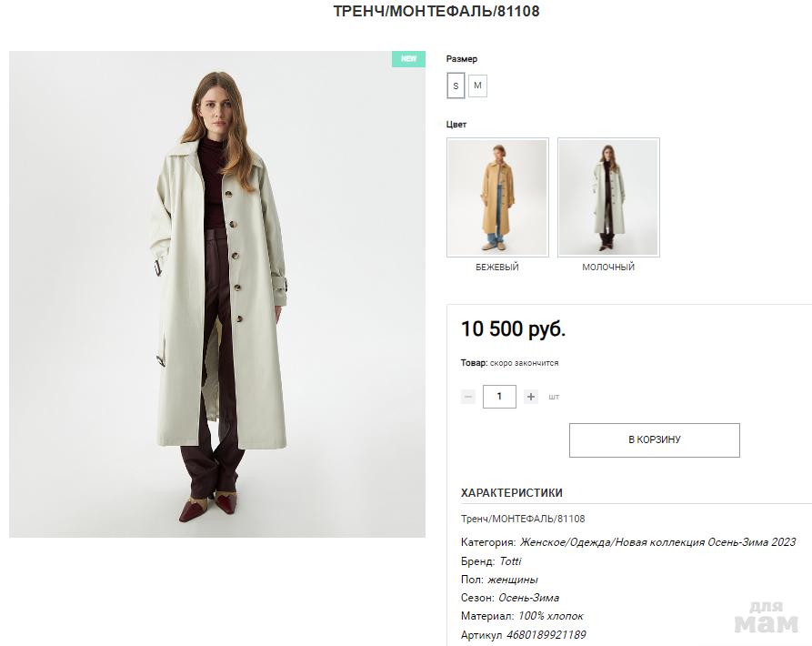The width and height of the screenshot is (812, 646).
Task: Click the NEW badge on the photo
Action: coord(408,59)
